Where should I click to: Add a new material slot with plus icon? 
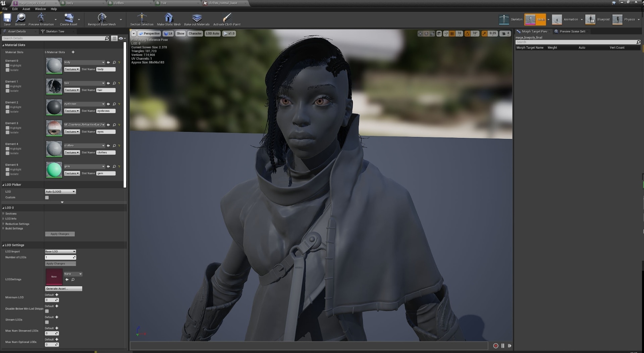tap(73, 52)
